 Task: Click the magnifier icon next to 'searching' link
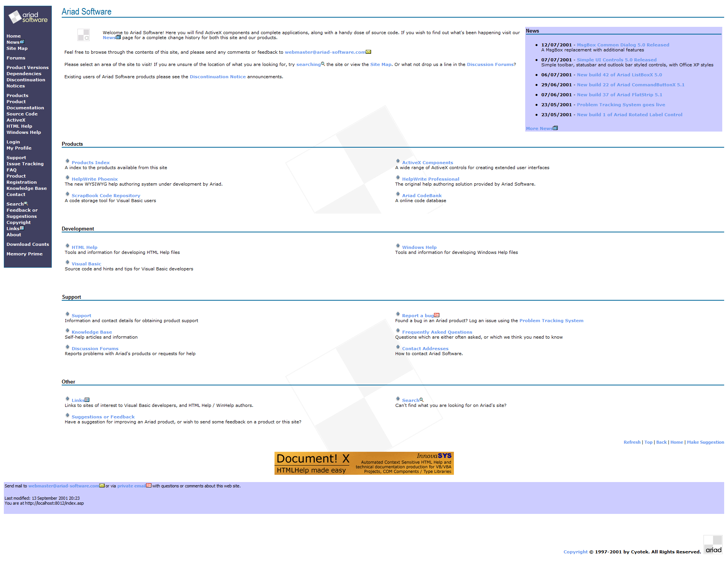point(323,64)
